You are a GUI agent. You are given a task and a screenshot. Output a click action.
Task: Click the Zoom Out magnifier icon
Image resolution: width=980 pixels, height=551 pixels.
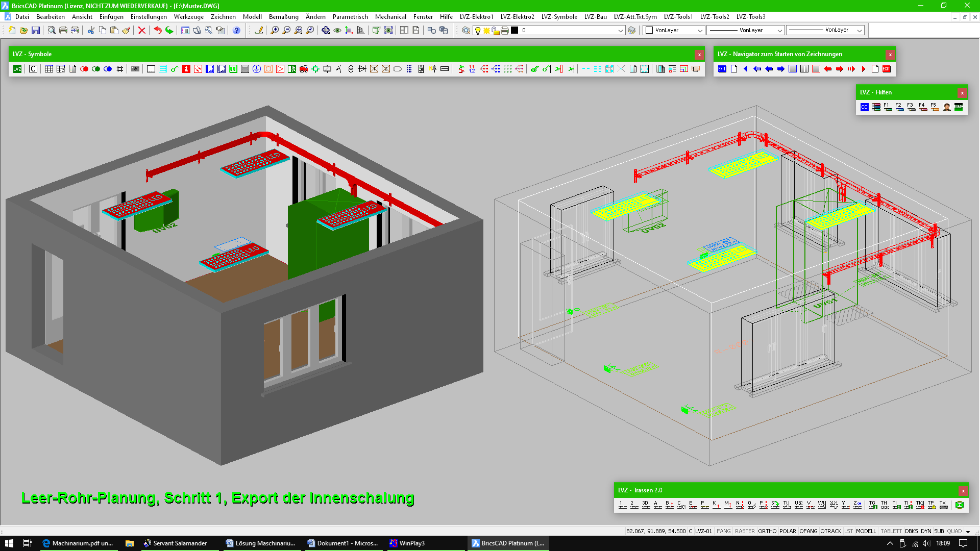tap(286, 31)
